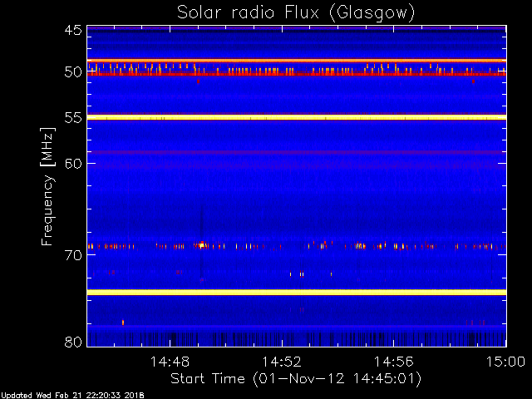Viewport: 532px width, 399px height.
Task: Click the yellow band between 70 and 80 MHz
Action: [297, 292]
